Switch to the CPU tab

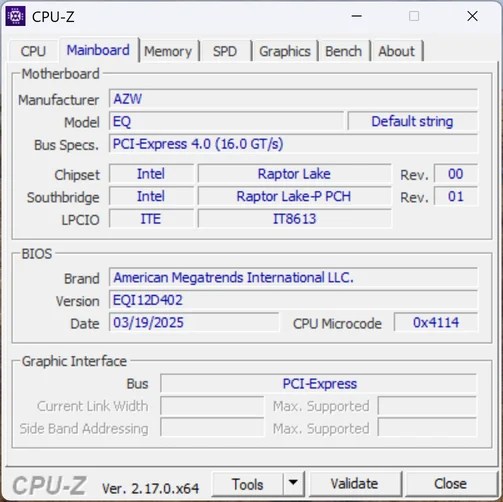(x=33, y=51)
